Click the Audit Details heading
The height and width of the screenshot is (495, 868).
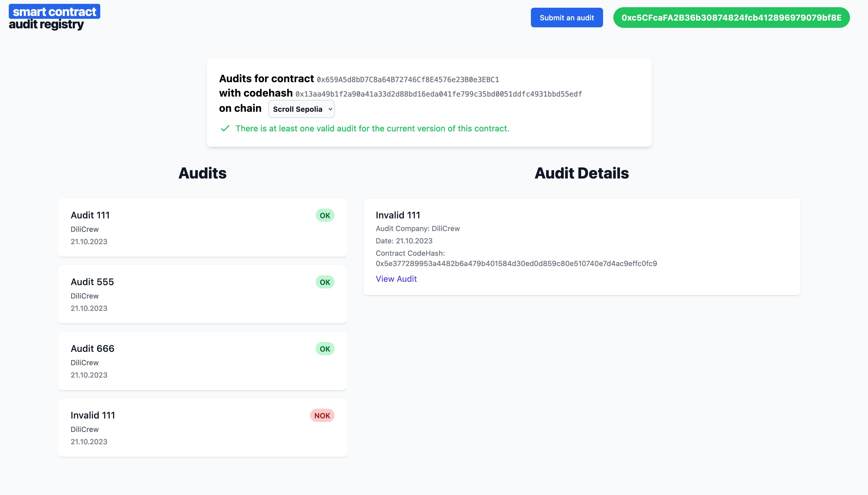[582, 173]
